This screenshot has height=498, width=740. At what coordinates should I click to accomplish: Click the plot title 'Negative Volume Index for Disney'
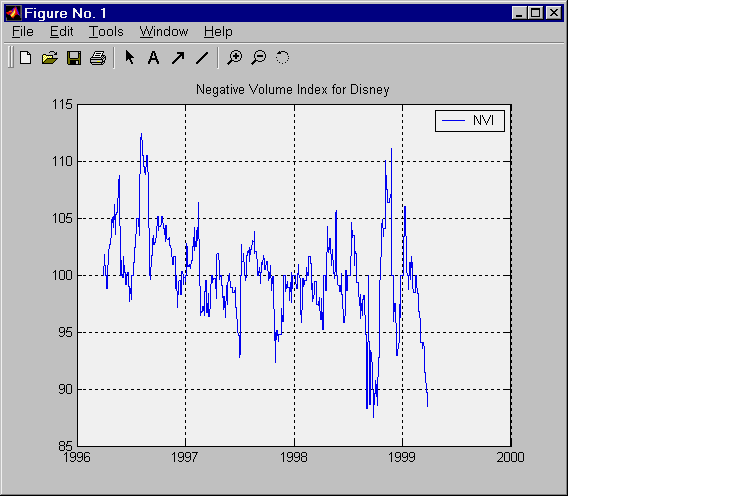coord(293,90)
